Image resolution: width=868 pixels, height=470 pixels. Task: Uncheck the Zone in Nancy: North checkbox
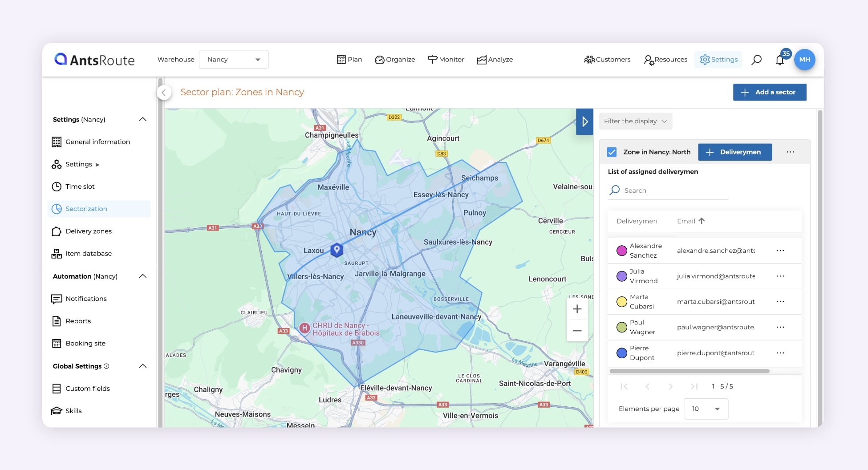click(612, 152)
